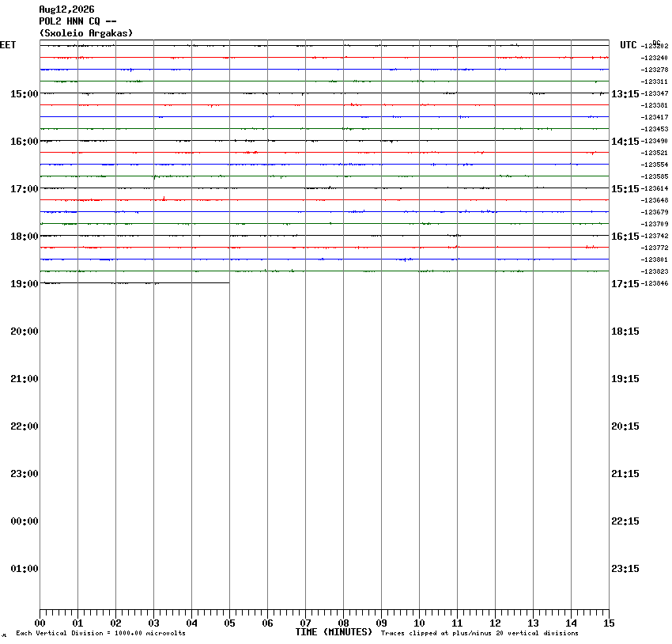
Task: Click the EET timezone label
Action: 8,45
